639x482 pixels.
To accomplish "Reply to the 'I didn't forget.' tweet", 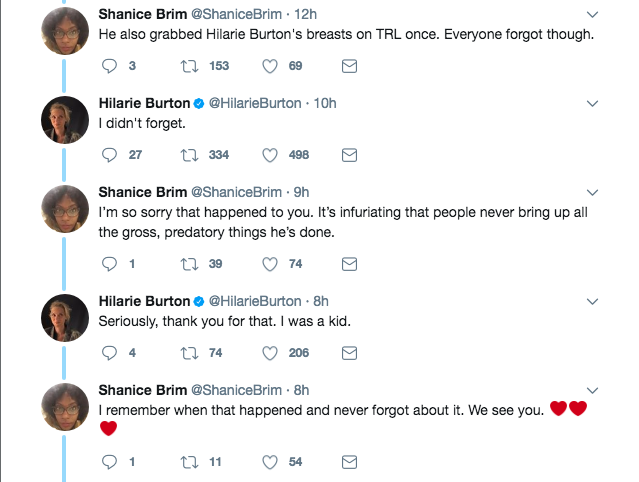I will pos(109,155).
